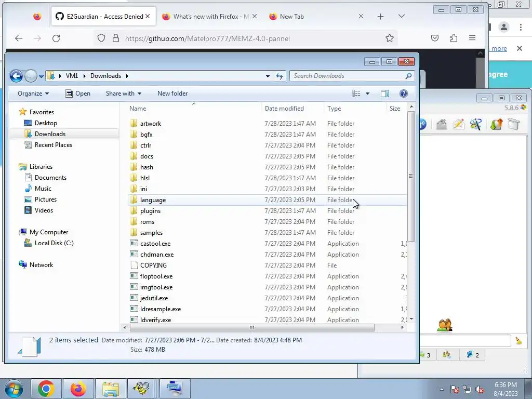Open Windows Start orb

14,389
